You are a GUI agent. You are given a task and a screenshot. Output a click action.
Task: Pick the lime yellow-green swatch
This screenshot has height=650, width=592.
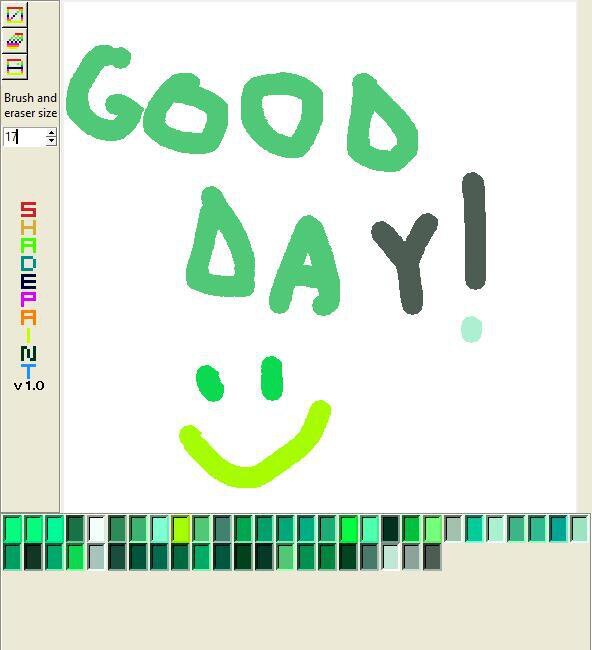click(x=180, y=529)
